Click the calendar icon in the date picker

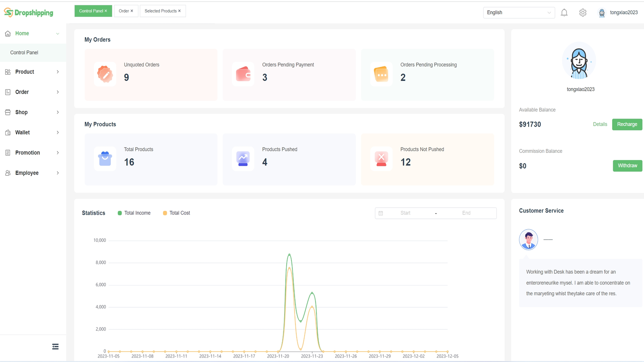pos(380,213)
